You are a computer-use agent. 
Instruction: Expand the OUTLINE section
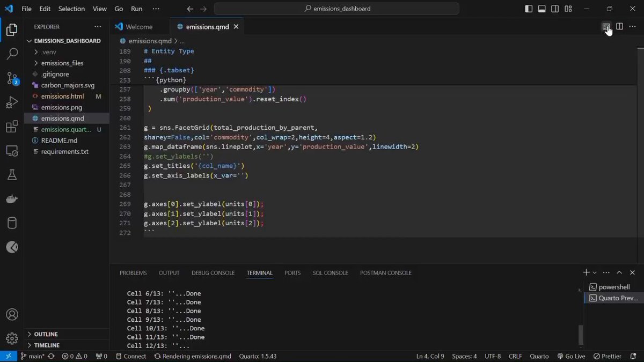pos(67,334)
